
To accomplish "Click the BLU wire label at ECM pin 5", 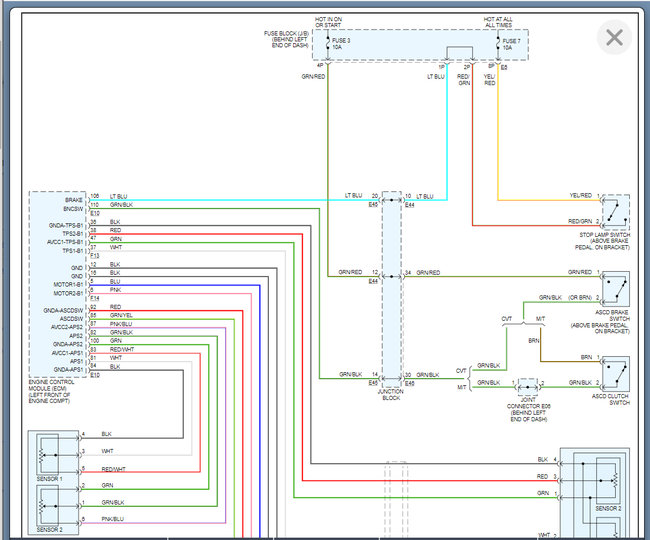I will [115, 281].
